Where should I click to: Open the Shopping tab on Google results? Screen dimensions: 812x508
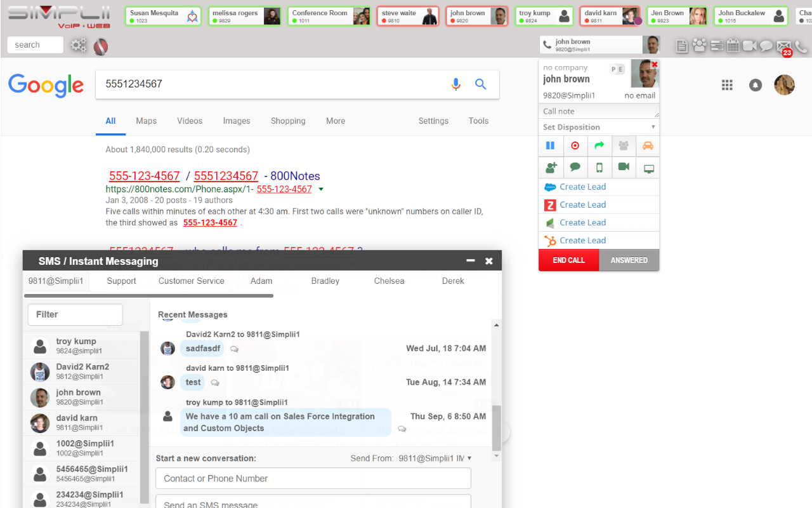tap(288, 121)
